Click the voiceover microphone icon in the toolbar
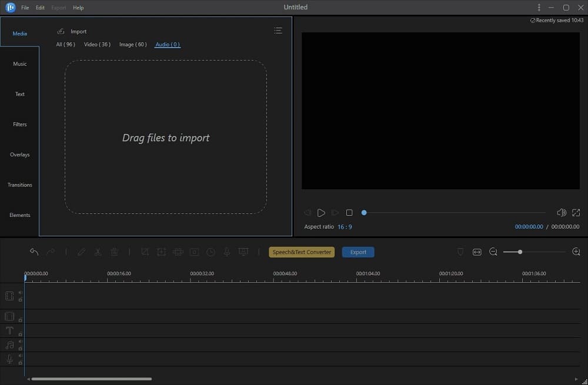The image size is (588, 385). (227, 252)
